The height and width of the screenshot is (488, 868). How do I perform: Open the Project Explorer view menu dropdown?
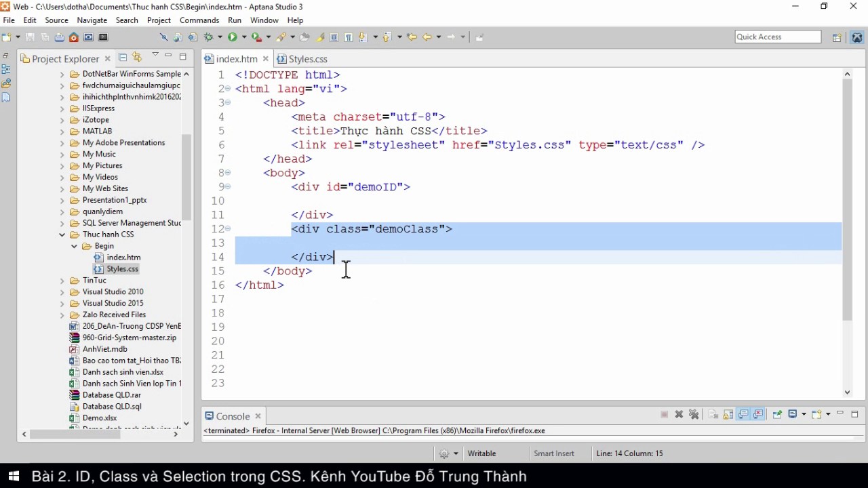[x=155, y=56]
